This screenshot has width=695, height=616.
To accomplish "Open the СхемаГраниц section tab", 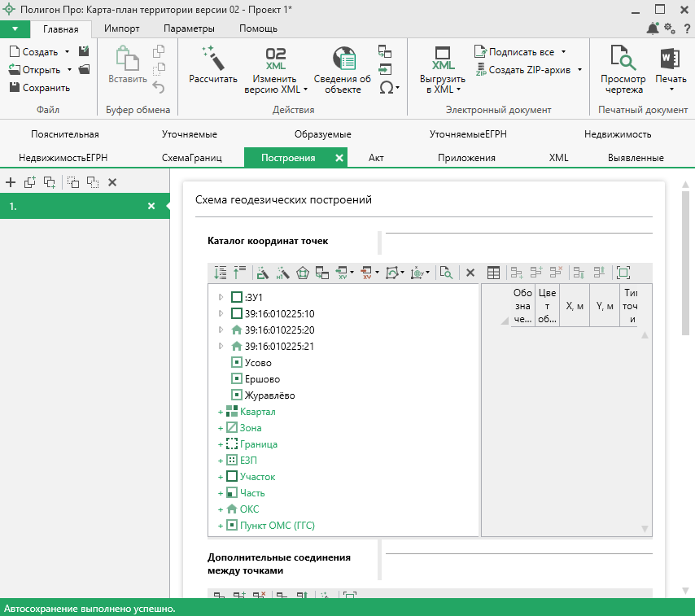I will pyautogui.click(x=191, y=158).
